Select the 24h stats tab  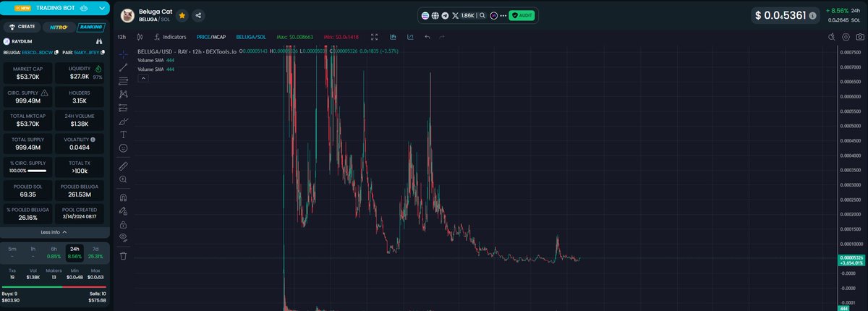[x=75, y=252]
